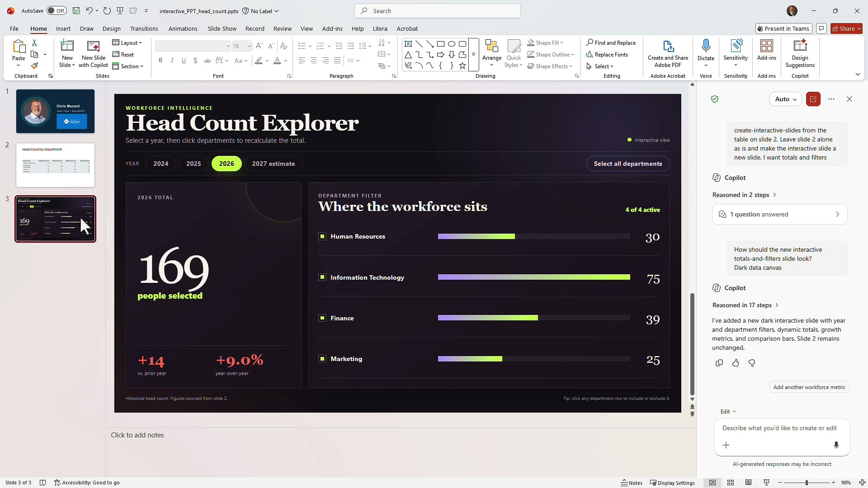The height and width of the screenshot is (488, 868).
Task: Open the Insert ribbon tab
Action: click(63, 28)
